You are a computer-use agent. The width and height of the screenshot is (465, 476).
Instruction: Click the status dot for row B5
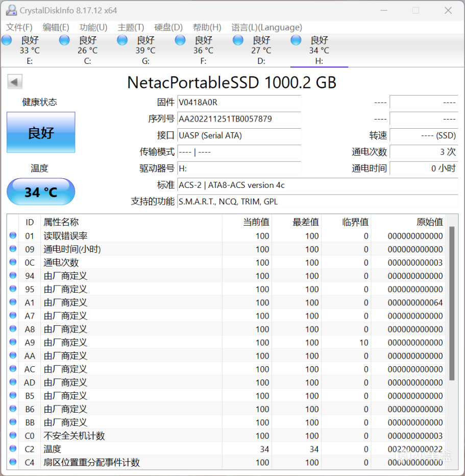click(13, 395)
